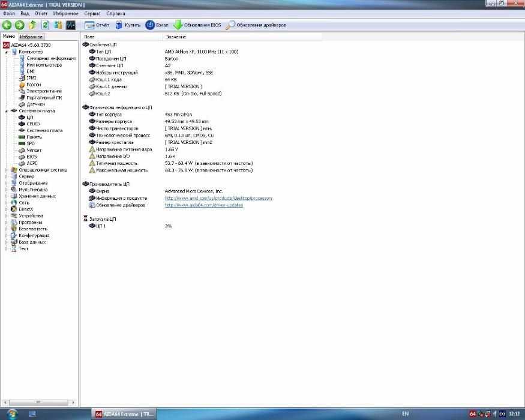This screenshot has height=420, width=525.
Task: Expand the Отображение tree node
Action: tap(7, 183)
